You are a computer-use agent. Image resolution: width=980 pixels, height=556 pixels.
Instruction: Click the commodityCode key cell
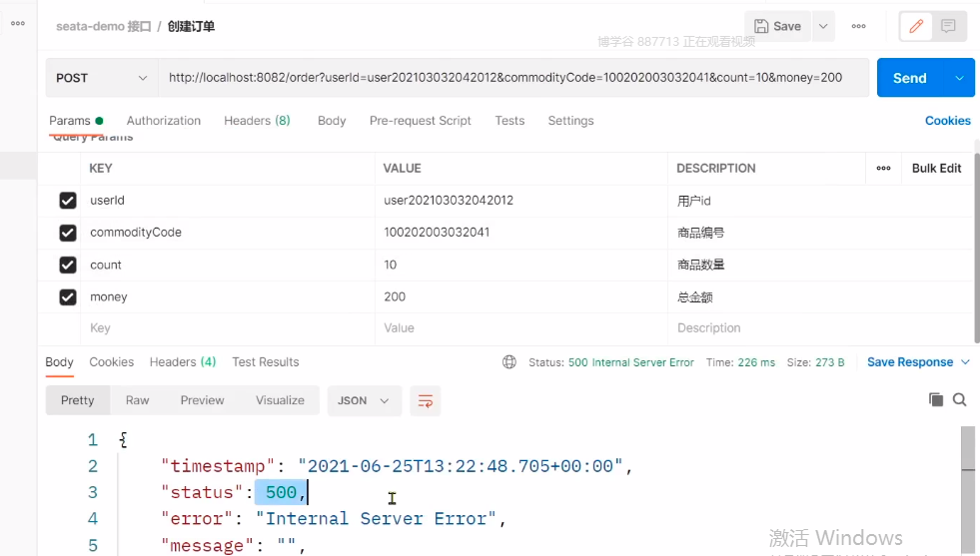click(x=228, y=233)
